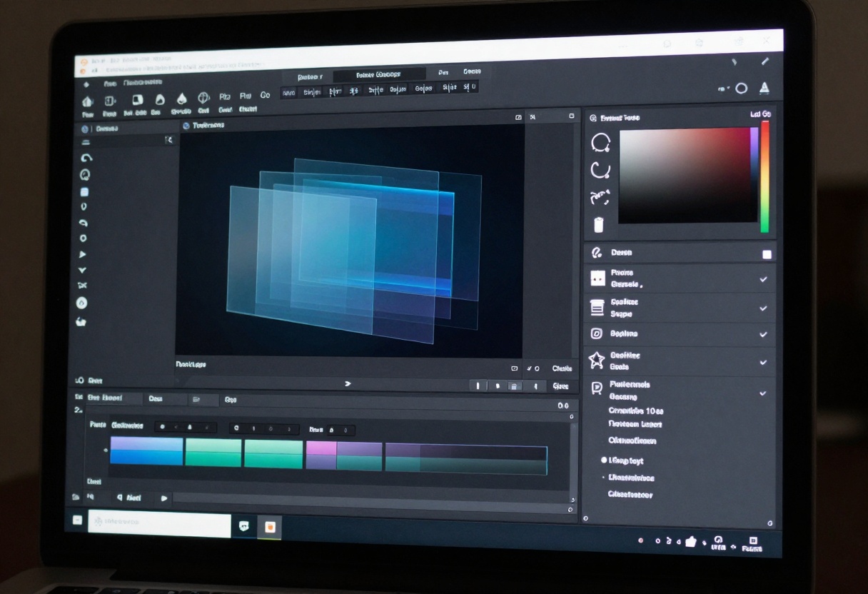868x594 pixels.
Task: Open the wide center tab in the top bar
Action: 379,74
